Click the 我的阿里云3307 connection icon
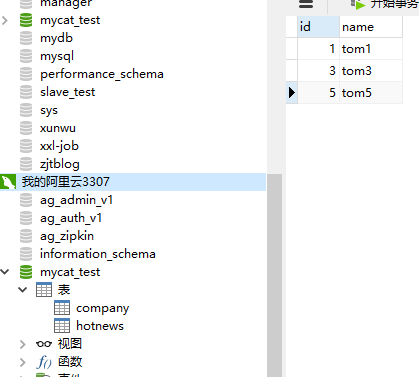This screenshot has height=377, width=419. [8, 182]
